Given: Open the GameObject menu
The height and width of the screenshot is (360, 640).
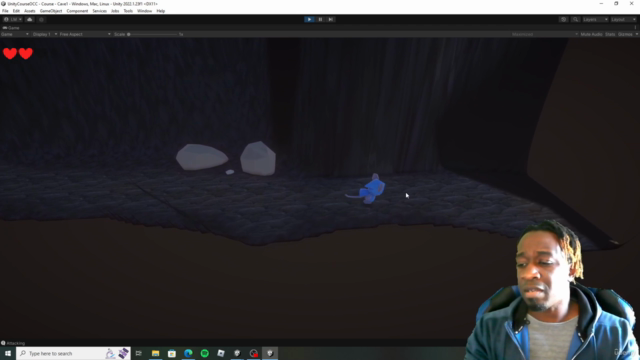Looking at the screenshot, I should click(x=51, y=11).
